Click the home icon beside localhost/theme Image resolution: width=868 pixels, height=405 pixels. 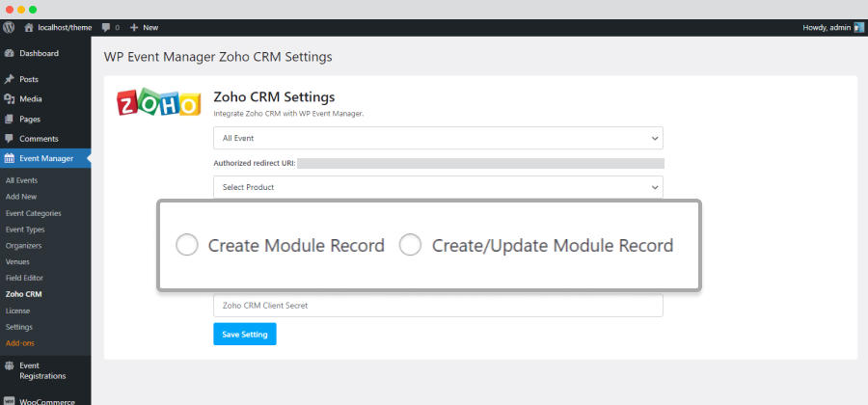coord(29,27)
